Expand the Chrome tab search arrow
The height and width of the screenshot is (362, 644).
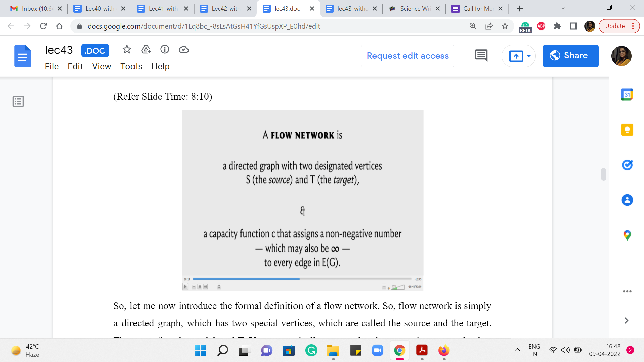click(x=563, y=8)
